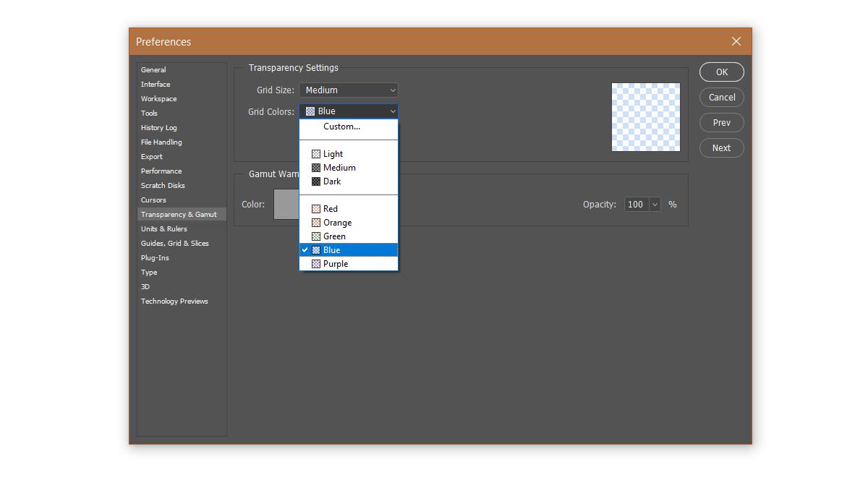The height and width of the screenshot is (488, 868).
Task: Click the Dark grid checkerboard icon
Action: tap(316, 181)
